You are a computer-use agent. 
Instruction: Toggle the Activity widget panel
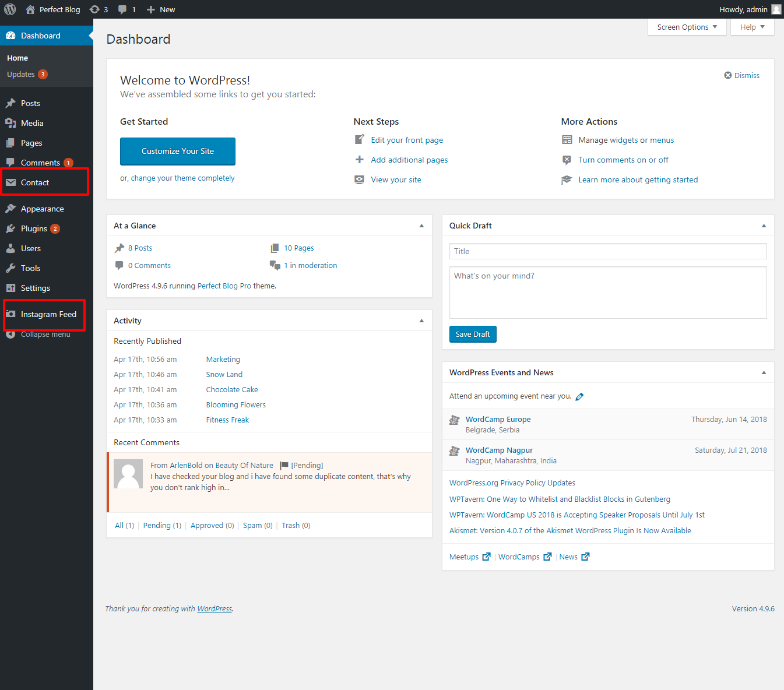[x=421, y=321]
